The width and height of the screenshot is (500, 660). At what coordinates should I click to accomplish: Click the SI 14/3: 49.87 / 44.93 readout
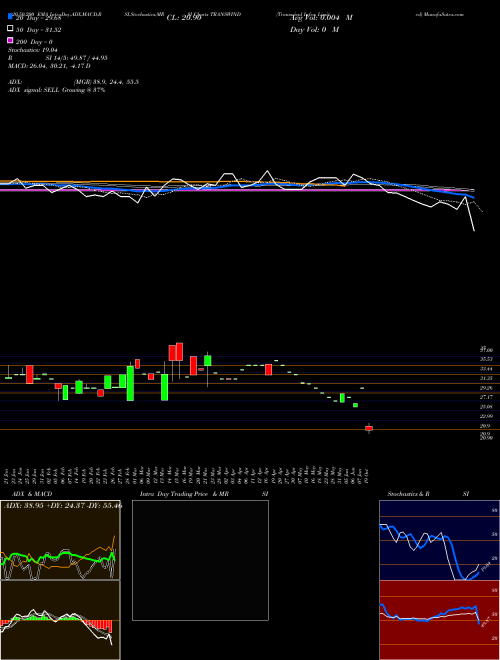click(77, 58)
